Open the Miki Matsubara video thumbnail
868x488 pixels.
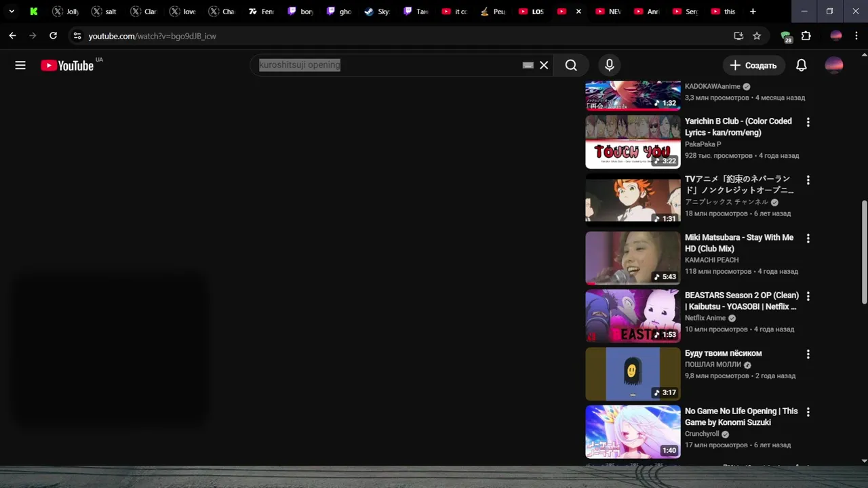633,258
